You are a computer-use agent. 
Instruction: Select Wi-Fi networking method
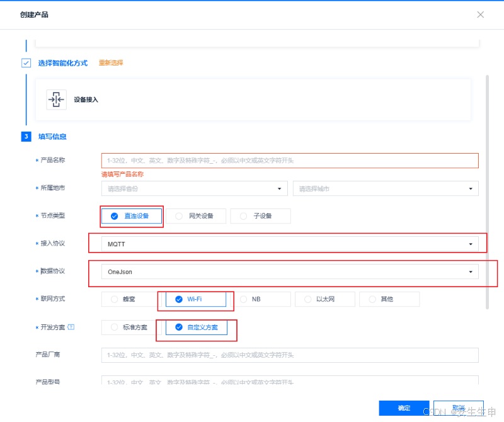[x=196, y=299]
